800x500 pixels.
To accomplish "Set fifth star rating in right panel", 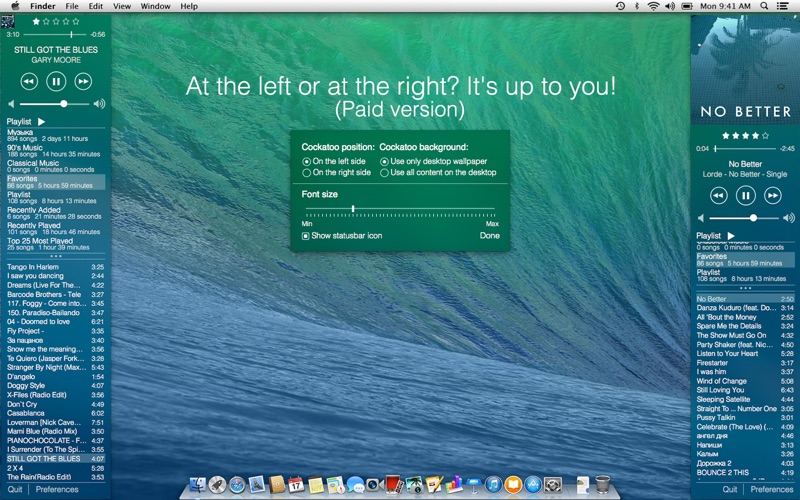I will (765, 136).
